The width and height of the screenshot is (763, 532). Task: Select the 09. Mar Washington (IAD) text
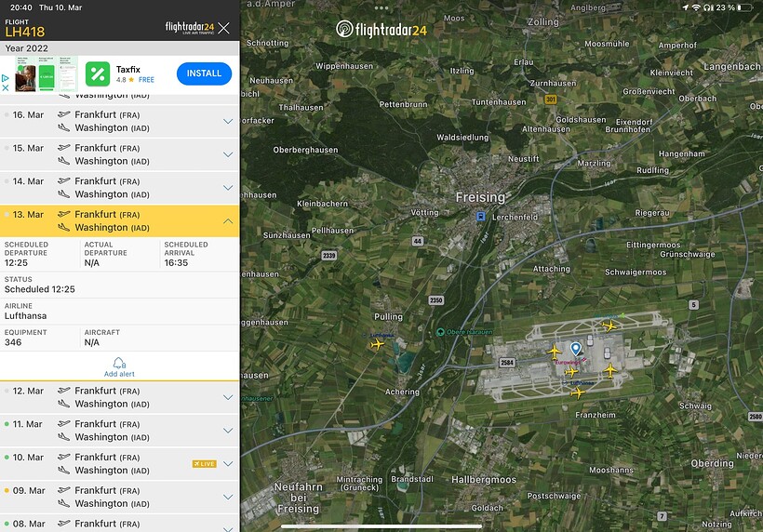[112, 504]
